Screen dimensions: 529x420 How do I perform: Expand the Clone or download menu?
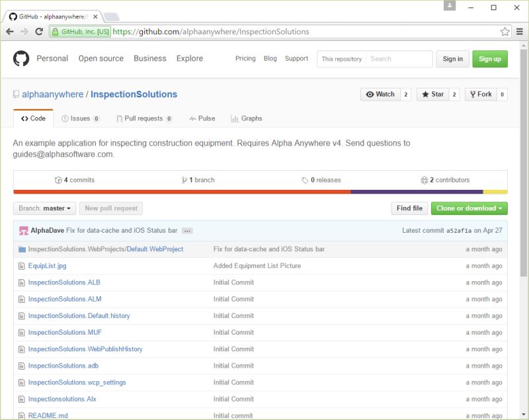(x=469, y=208)
